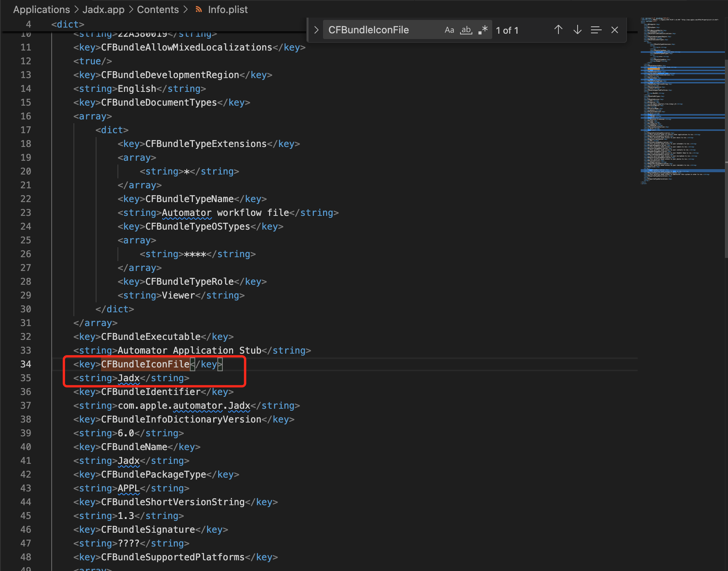The width and height of the screenshot is (728, 571).
Task: Click the sticky dict line header
Action: coord(68,24)
